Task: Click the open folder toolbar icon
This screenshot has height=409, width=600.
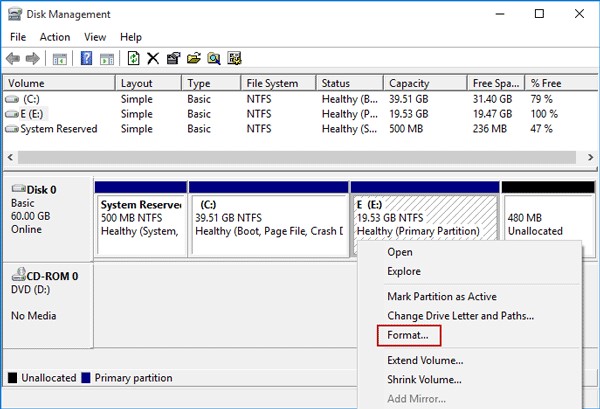Action: click(194, 59)
